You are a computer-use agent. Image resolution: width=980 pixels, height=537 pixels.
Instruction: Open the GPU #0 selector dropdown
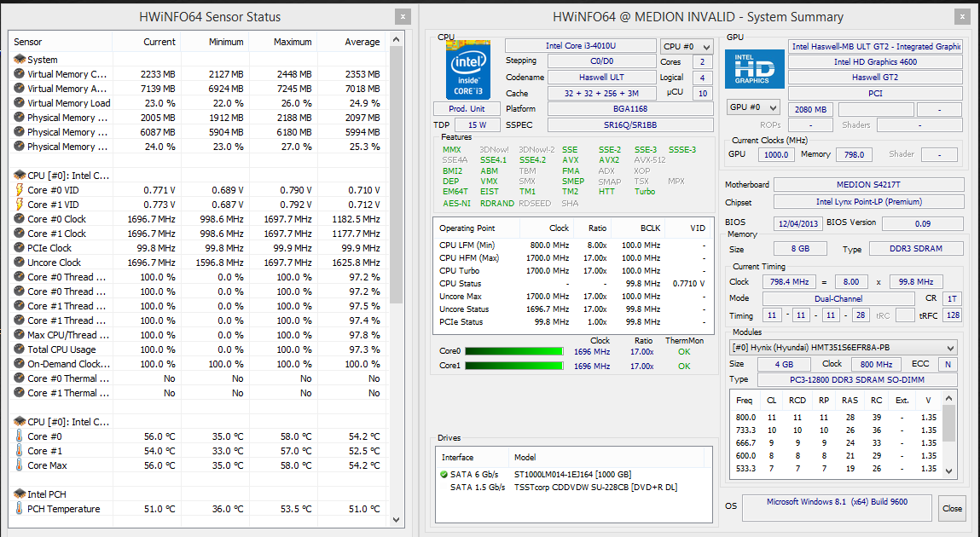[x=753, y=107]
